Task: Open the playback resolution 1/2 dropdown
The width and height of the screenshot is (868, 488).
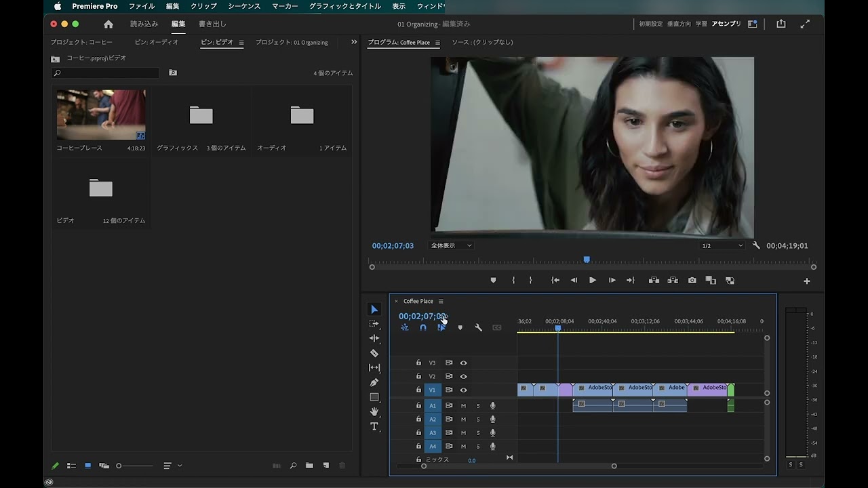Action: (722, 245)
